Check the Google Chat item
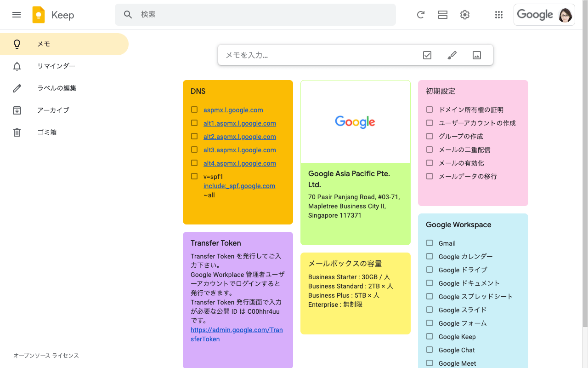The image size is (588, 368). pyautogui.click(x=430, y=350)
